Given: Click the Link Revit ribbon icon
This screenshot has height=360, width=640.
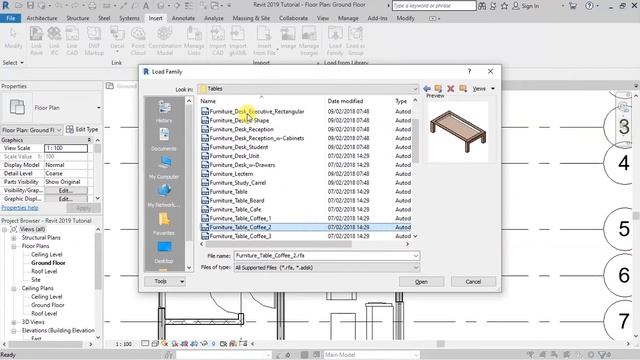Looking at the screenshot, I should 36,40.
